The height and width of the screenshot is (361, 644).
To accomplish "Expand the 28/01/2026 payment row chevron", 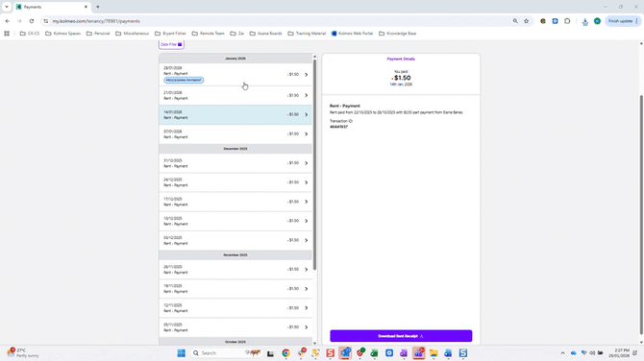I will 306,75.
